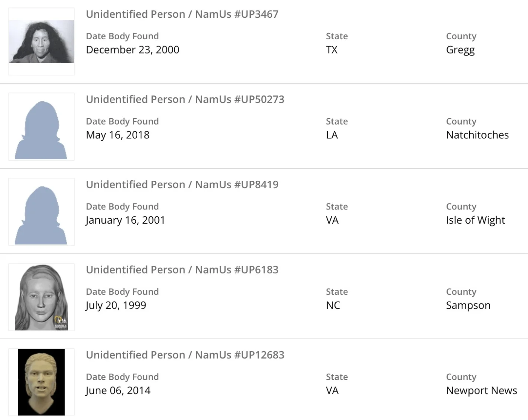Open the NamUs #UP6183 case link

click(182, 270)
